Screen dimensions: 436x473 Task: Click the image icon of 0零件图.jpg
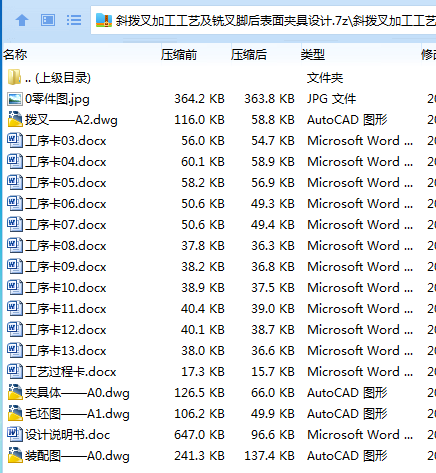[15, 99]
